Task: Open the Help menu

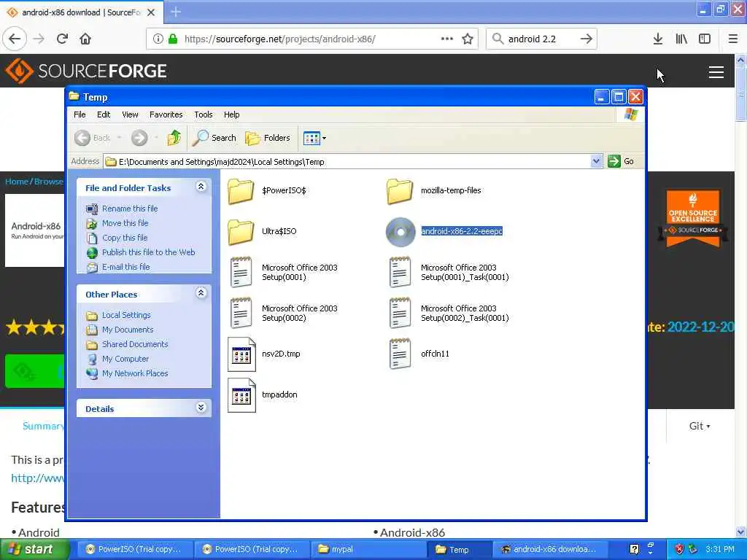Action: (231, 114)
